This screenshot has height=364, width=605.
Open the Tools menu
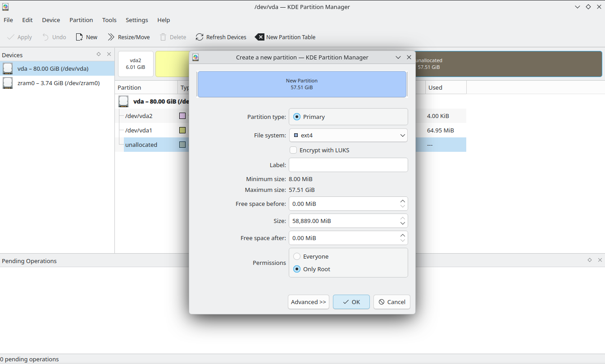click(109, 20)
